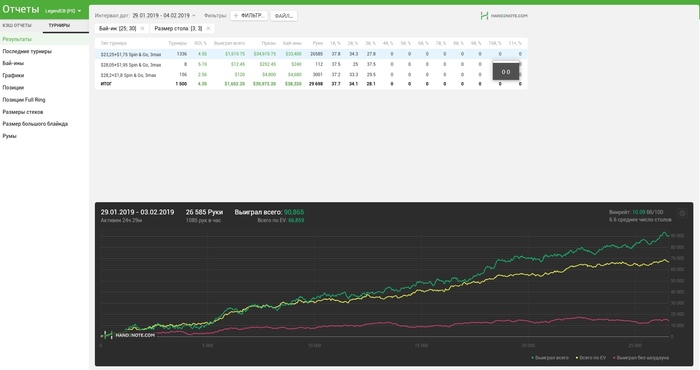Open Последние турниры report

[x=27, y=51]
